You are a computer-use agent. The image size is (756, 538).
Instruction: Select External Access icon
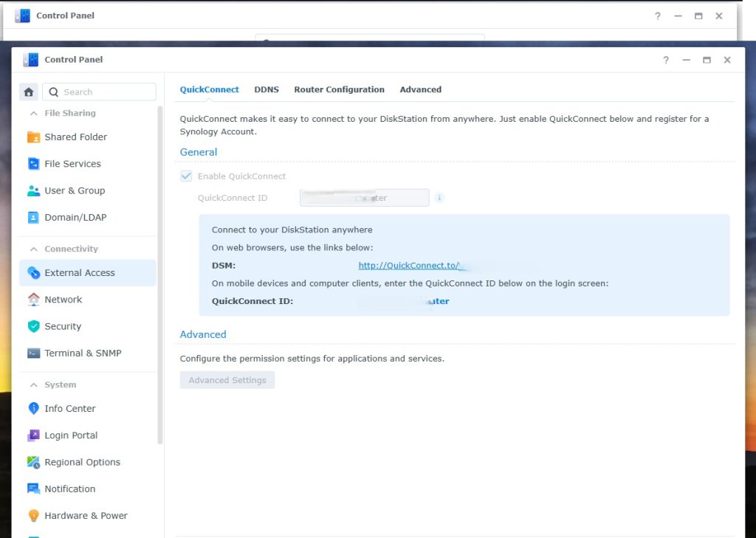[33, 273]
